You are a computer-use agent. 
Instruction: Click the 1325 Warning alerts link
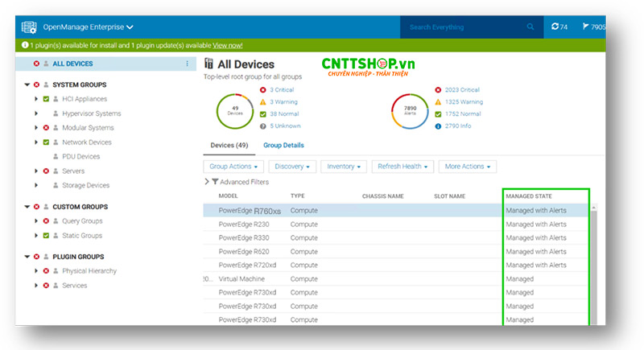click(464, 101)
